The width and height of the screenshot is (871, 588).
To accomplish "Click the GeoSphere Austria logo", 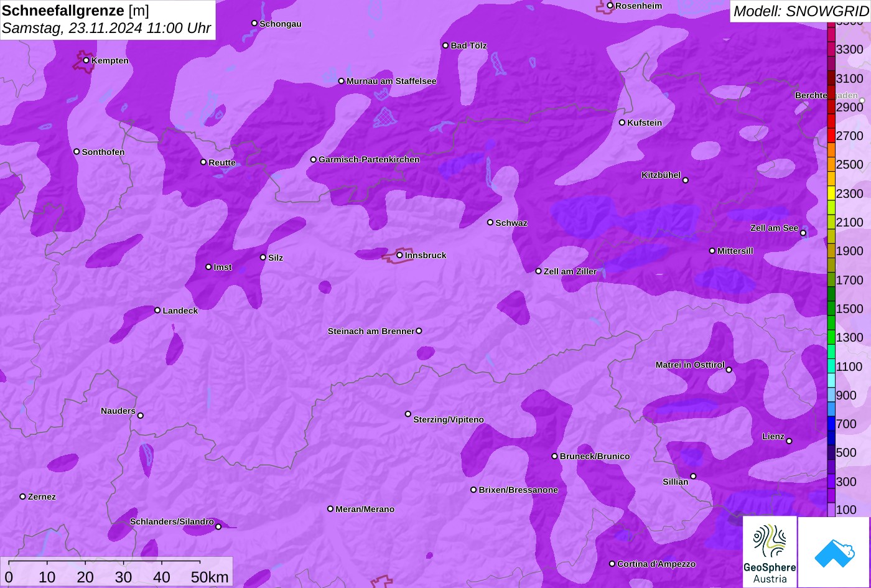I will point(770,552).
